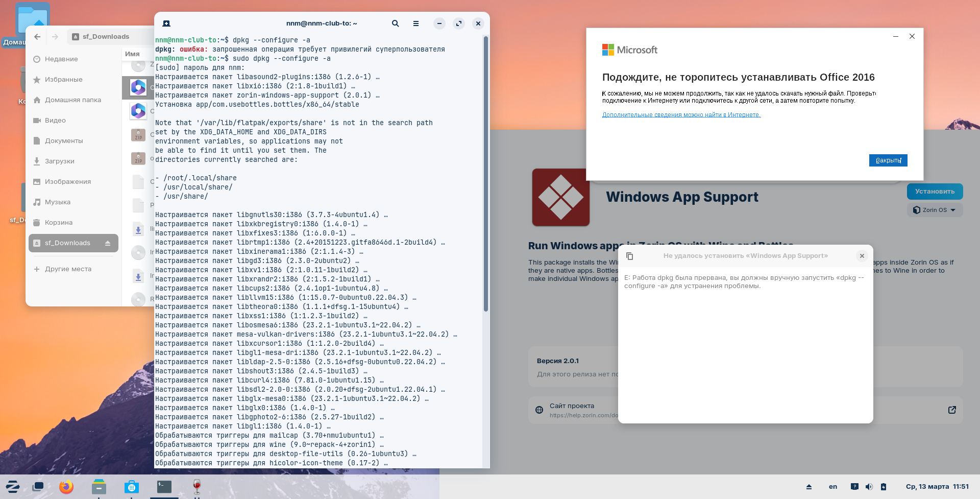The width and height of the screenshot is (980, 499).
Task: Open Другие места in Files sidebar
Action: coord(73,269)
